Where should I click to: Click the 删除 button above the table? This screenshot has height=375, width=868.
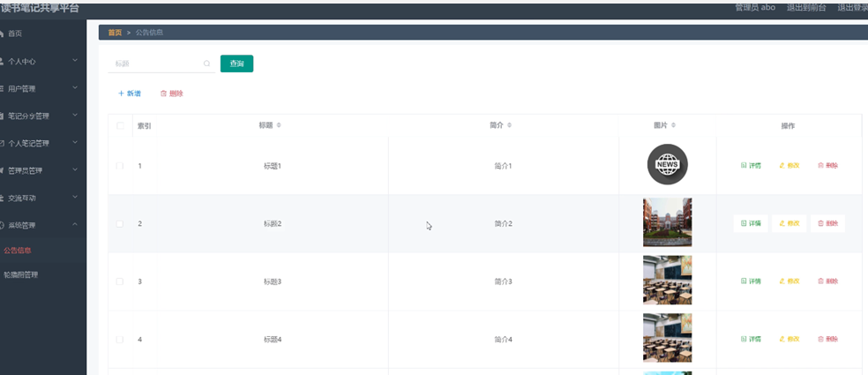(172, 94)
